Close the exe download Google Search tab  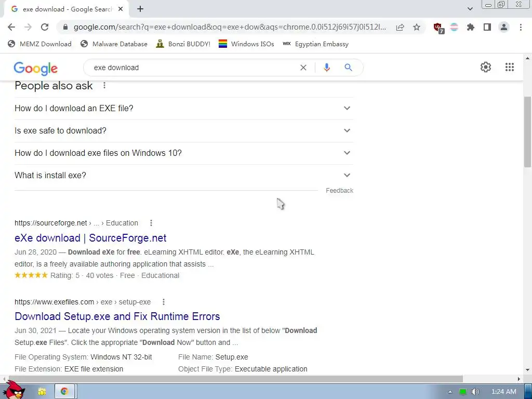coord(121,9)
